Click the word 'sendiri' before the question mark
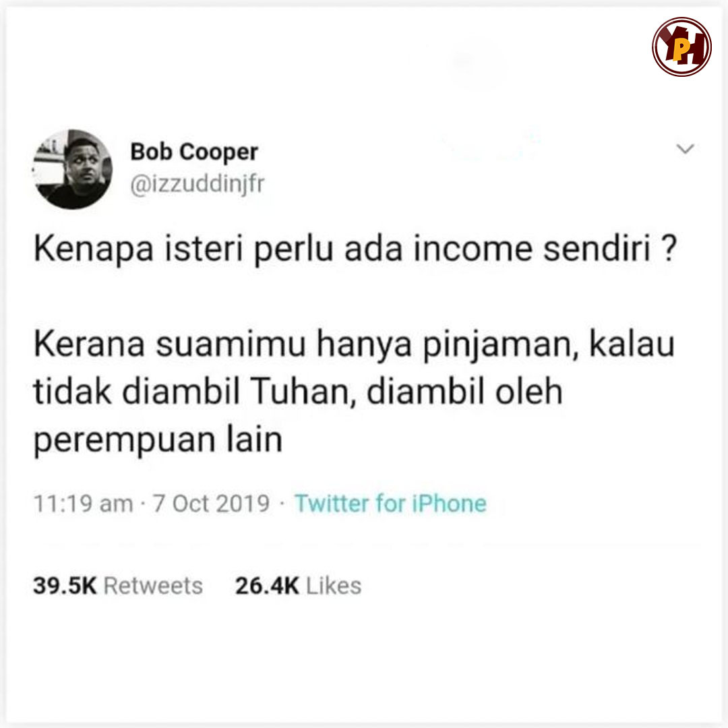 pyautogui.click(x=597, y=249)
